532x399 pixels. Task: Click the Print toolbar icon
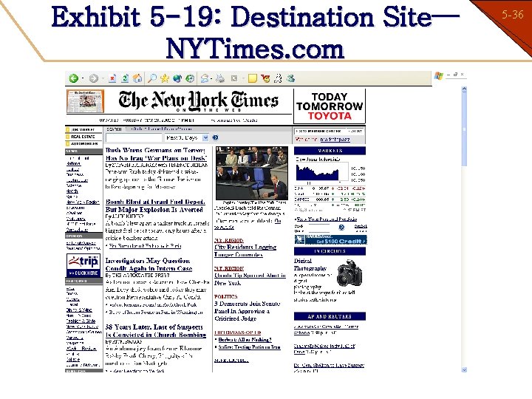(x=220, y=79)
